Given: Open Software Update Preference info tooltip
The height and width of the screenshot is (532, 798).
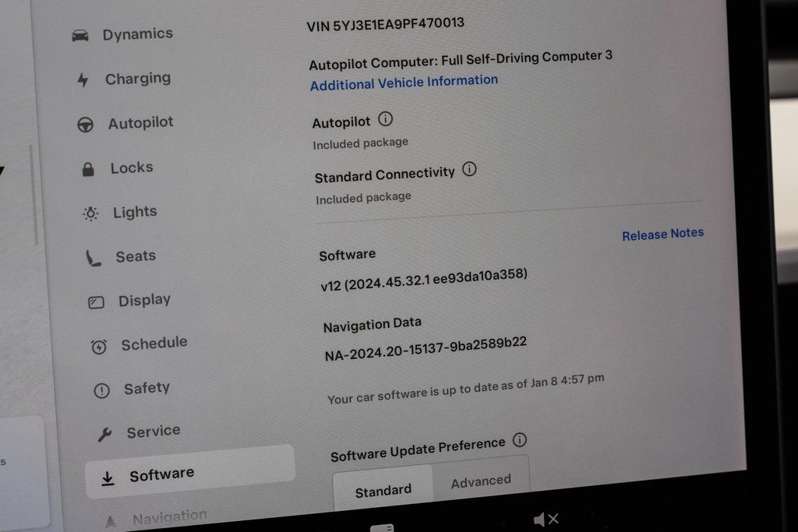Looking at the screenshot, I should click(520, 442).
